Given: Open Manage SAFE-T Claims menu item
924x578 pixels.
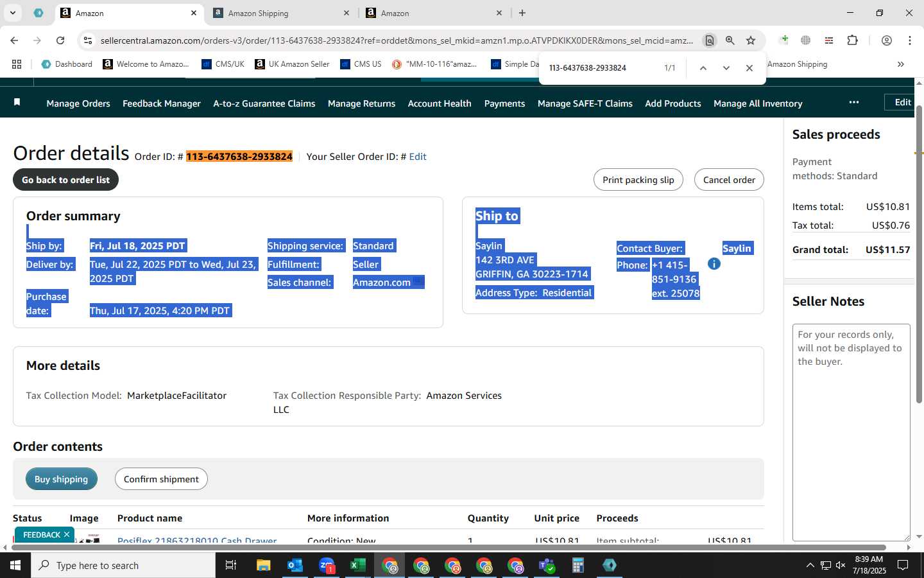Looking at the screenshot, I should click(585, 103).
